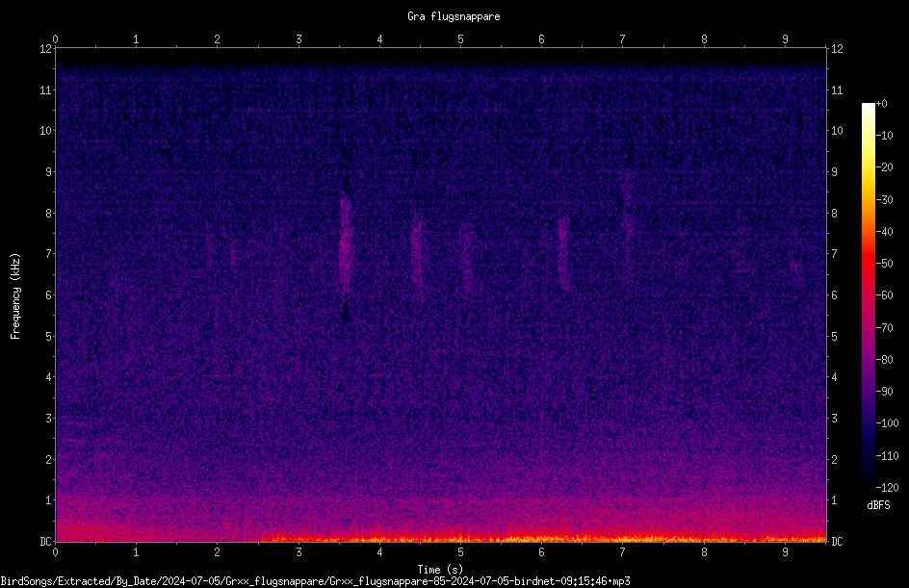Click the "12" tick on the right frequency axis
909x588 pixels.
click(837, 49)
